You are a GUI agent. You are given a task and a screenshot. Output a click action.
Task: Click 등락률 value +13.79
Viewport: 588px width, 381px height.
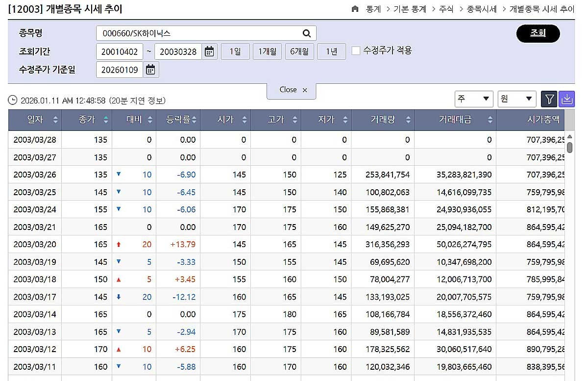183,244
